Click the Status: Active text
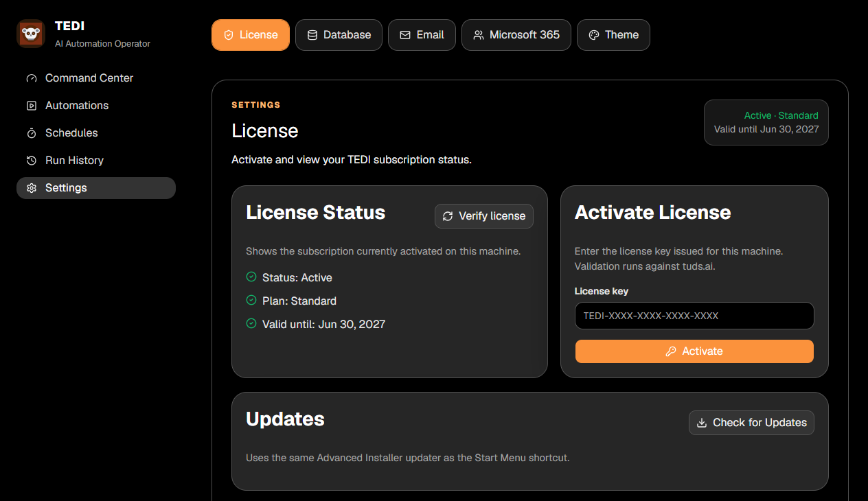 [x=297, y=278]
